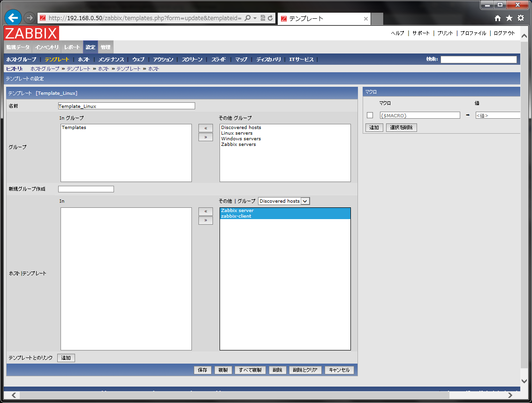The height and width of the screenshot is (403, 532).
Task: Click the 削除 button
Action: (x=278, y=370)
